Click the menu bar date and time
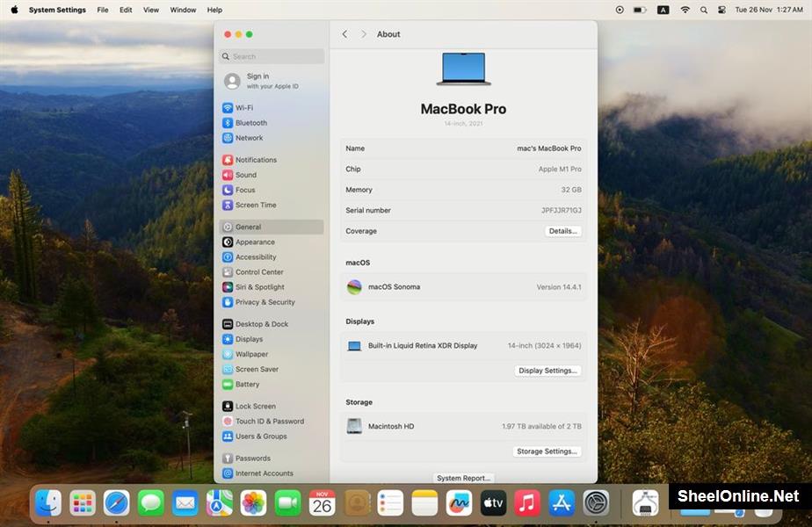This screenshot has height=527, width=812. coord(769,10)
